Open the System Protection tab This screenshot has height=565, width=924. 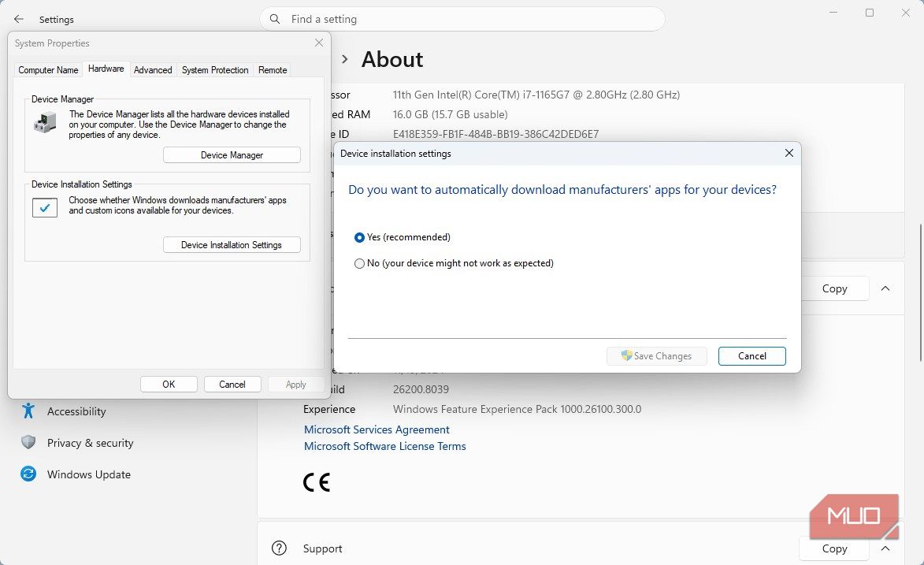[x=215, y=69]
